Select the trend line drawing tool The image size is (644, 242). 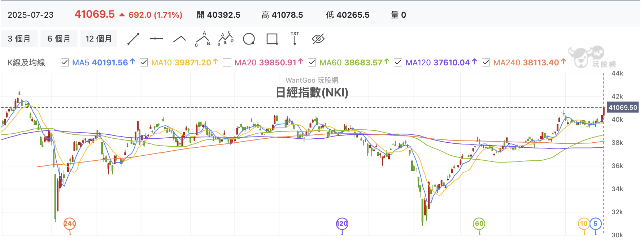(x=133, y=39)
